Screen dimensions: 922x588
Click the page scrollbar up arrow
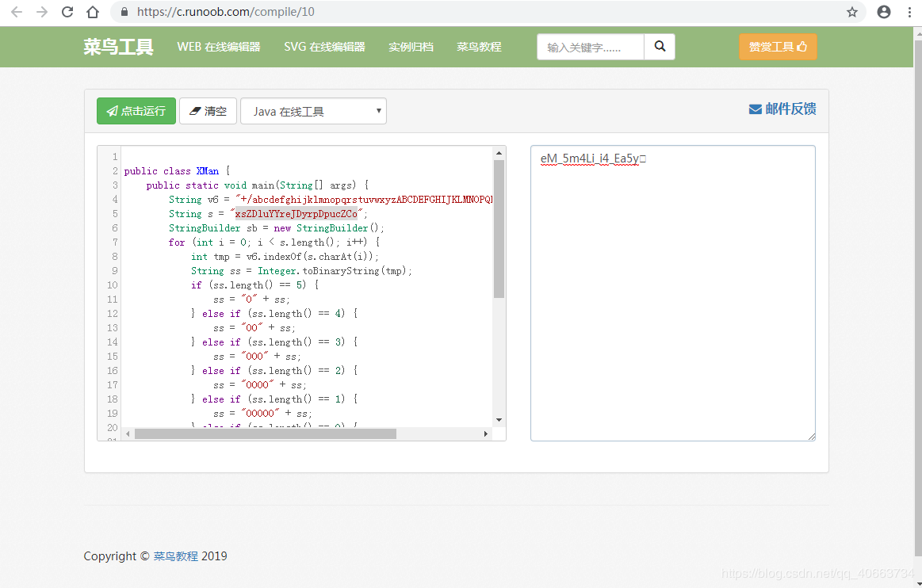918,34
